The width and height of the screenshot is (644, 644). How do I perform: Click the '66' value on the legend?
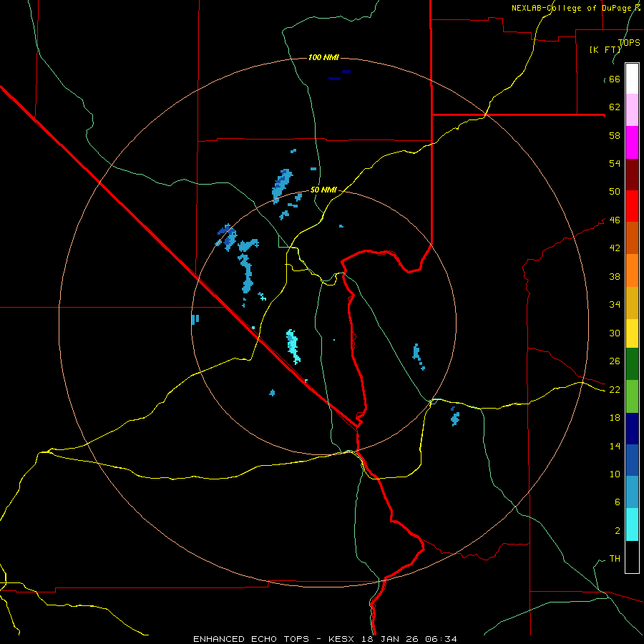pyautogui.click(x=615, y=79)
